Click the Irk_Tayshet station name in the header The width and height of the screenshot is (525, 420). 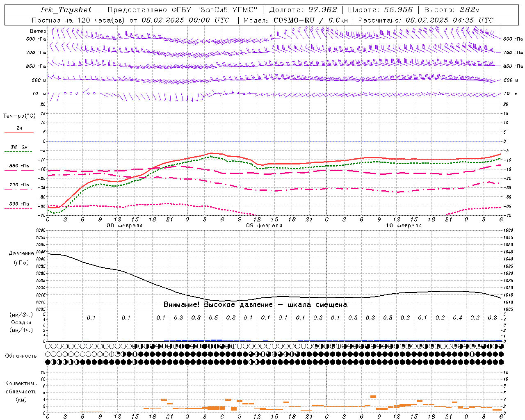[66, 10]
